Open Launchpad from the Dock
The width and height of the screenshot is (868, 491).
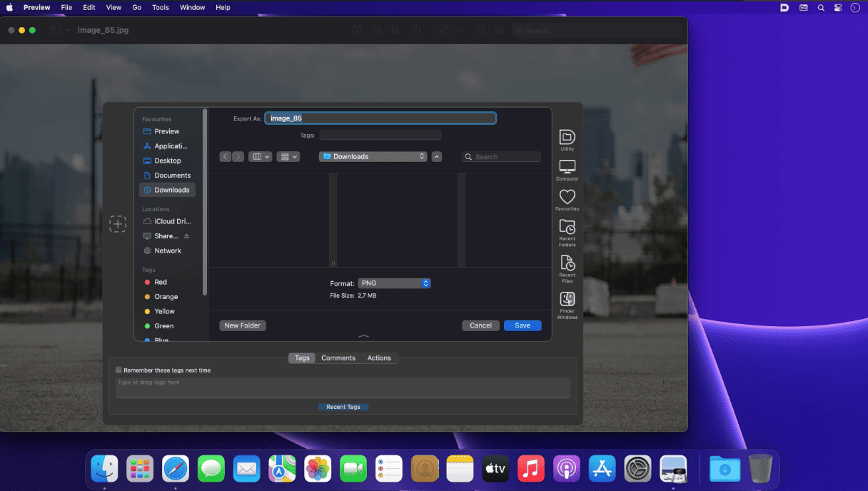coord(140,469)
